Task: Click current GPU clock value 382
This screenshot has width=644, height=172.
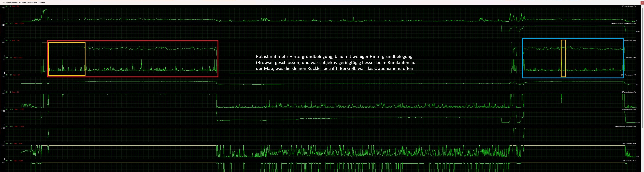Action: (637, 157)
